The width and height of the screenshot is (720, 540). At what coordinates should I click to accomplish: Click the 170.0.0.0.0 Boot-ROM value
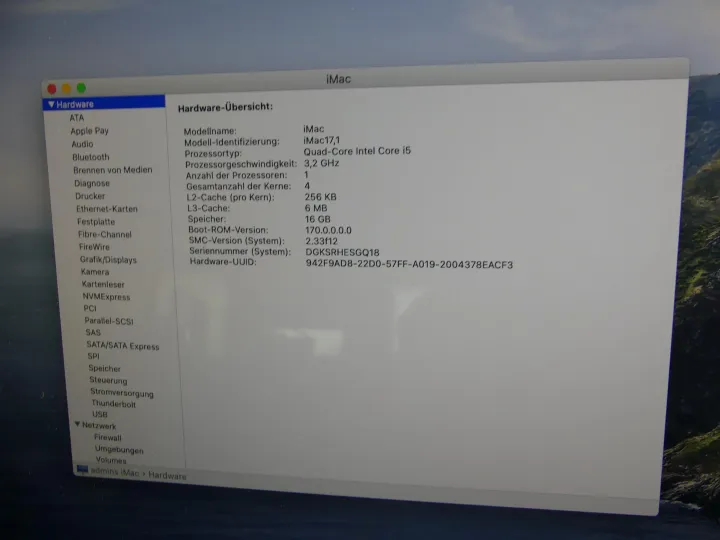click(x=328, y=230)
